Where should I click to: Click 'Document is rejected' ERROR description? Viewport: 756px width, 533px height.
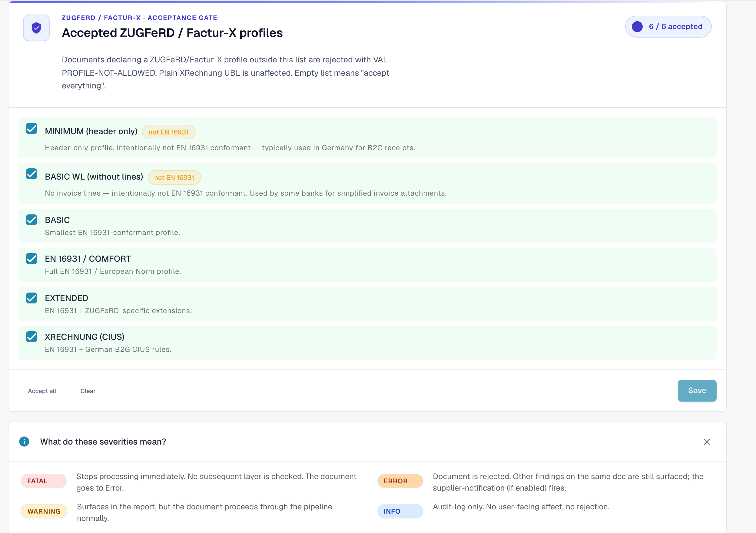pos(568,482)
